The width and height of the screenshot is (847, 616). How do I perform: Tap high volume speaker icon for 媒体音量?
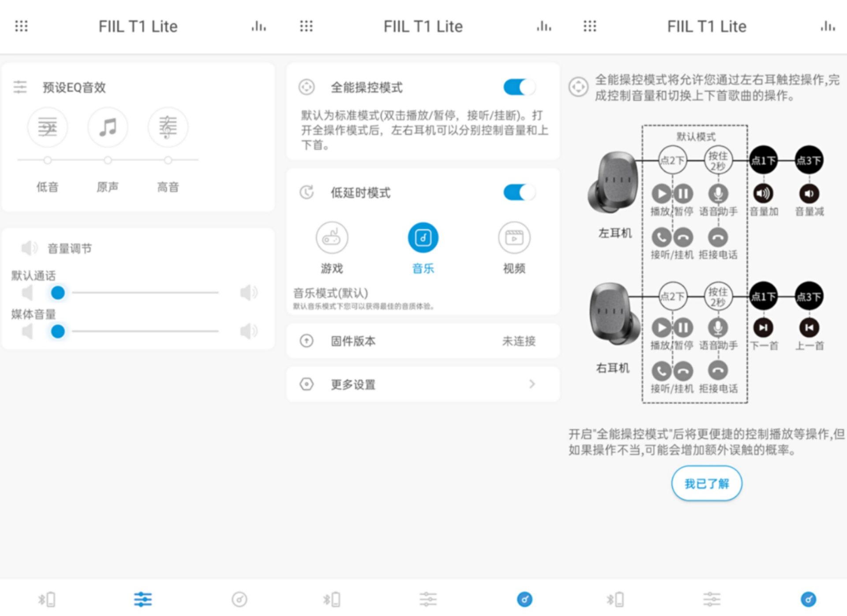249,331
